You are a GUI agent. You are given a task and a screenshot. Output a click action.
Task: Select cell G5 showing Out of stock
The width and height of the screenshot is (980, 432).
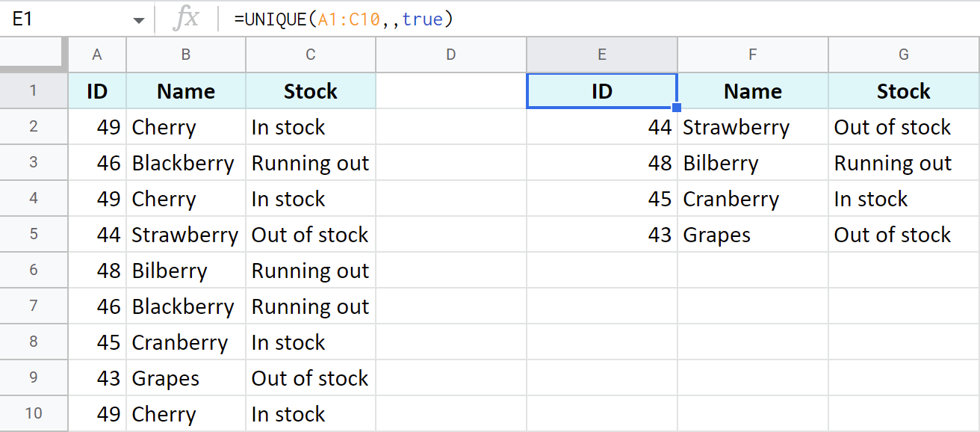click(x=903, y=234)
